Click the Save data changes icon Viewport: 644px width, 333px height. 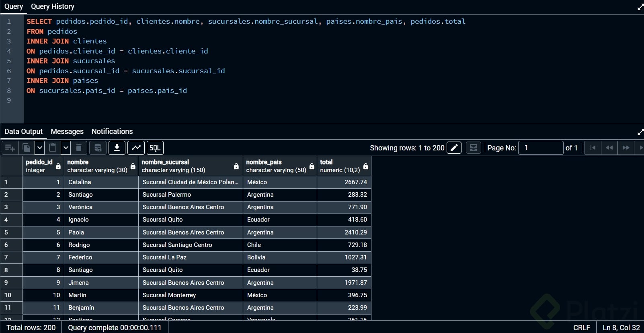[x=98, y=148]
